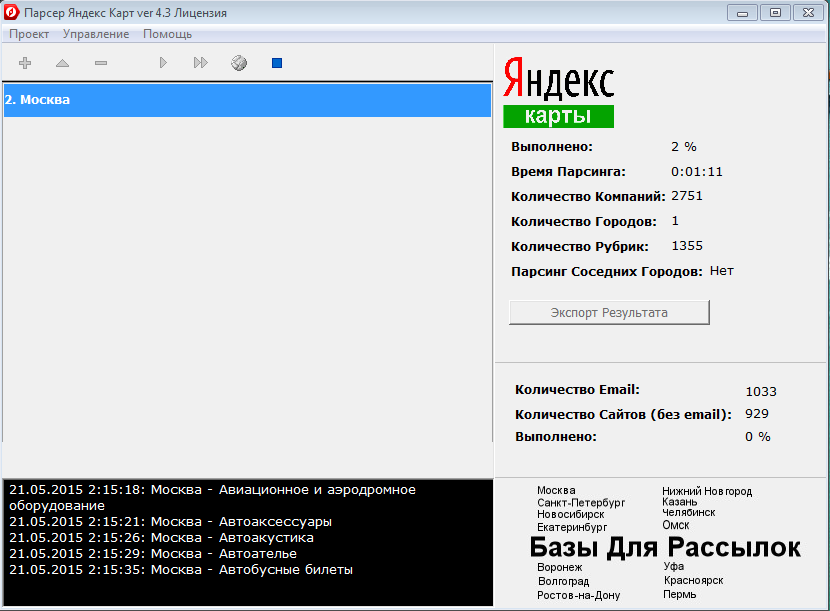Click the Авиационное и аэродромное оборудование log entry
Viewport: 830px width, 611px height.
coord(212,498)
